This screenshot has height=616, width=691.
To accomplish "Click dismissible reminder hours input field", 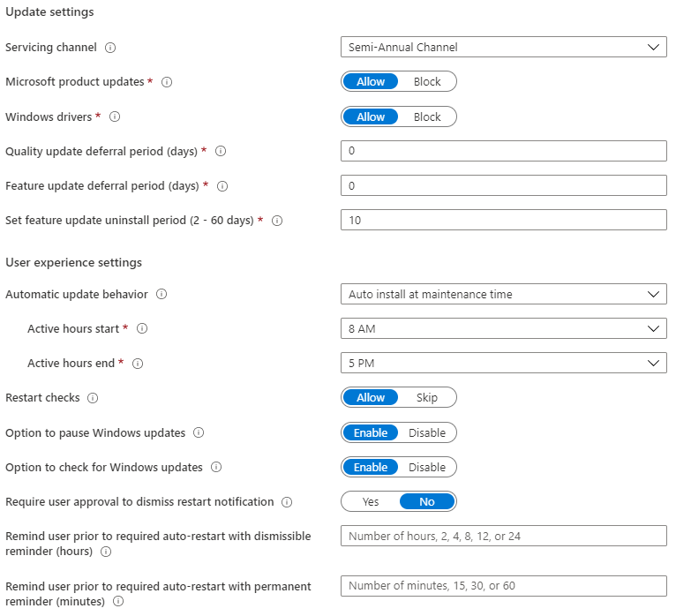I will (503, 536).
